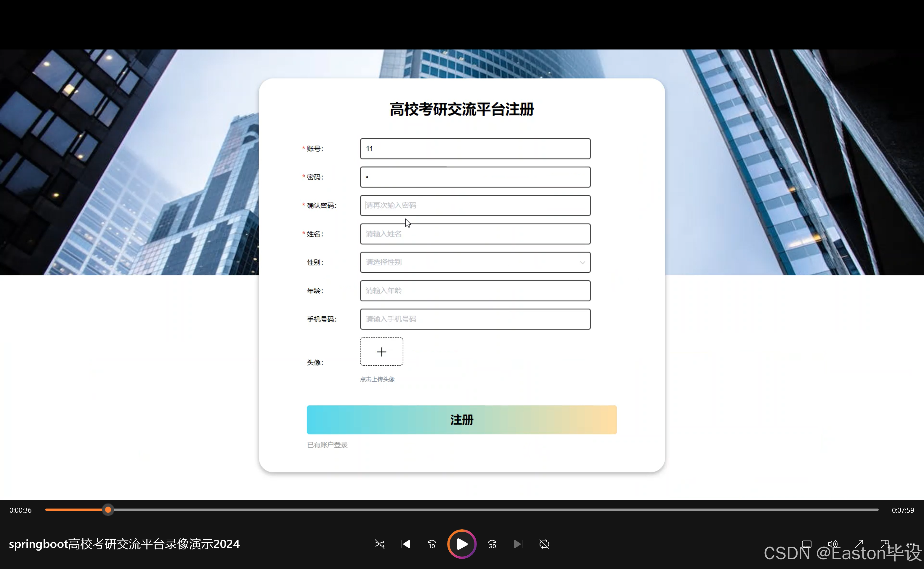Activate picture-in-picture mode icon
The width and height of the screenshot is (924, 569).
pyautogui.click(x=885, y=544)
